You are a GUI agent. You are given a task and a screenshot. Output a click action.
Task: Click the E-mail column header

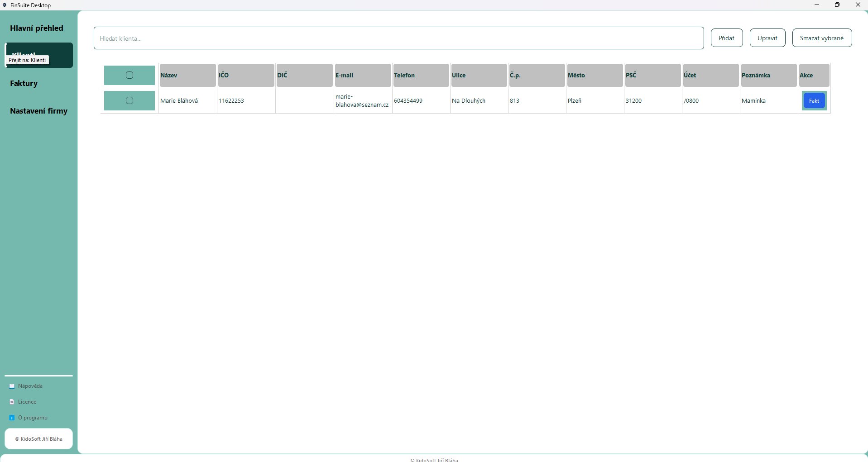362,75
